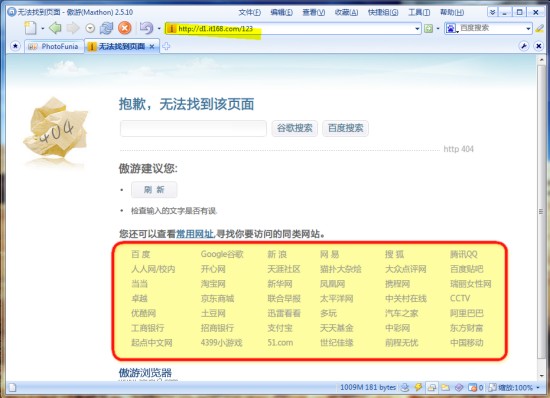The height and width of the screenshot is (398, 550).
Task: Add a new tab with plus icon
Action: point(166,46)
